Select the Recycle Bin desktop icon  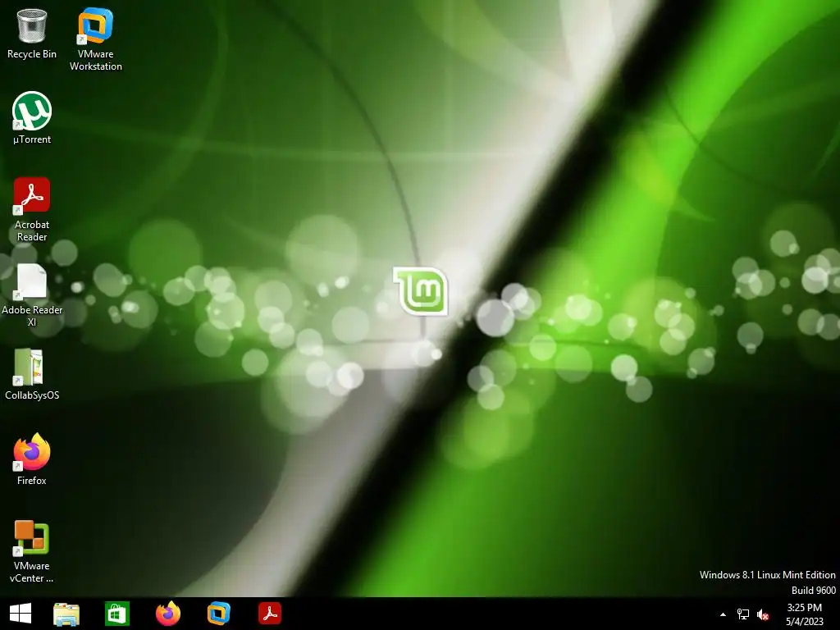(32, 33)
